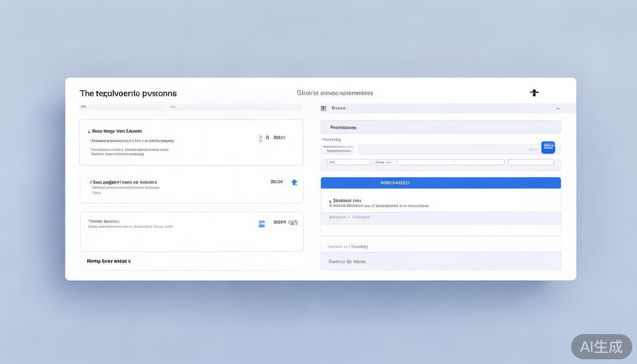Click the blue square button beside the long input
The image size is (637, 364).
pyautogui.click(x=548, y=147)
